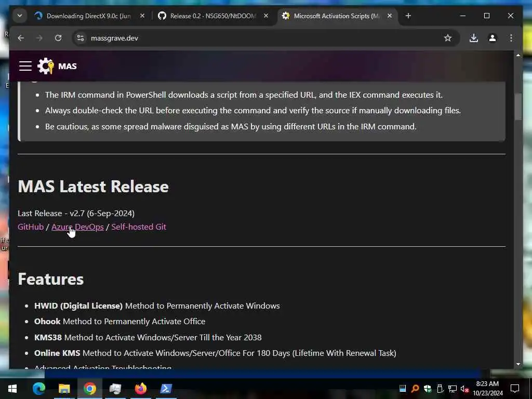532x399 pixels.
Task: Click the vertical scrollbar thumb
Action: pos(518,106)
